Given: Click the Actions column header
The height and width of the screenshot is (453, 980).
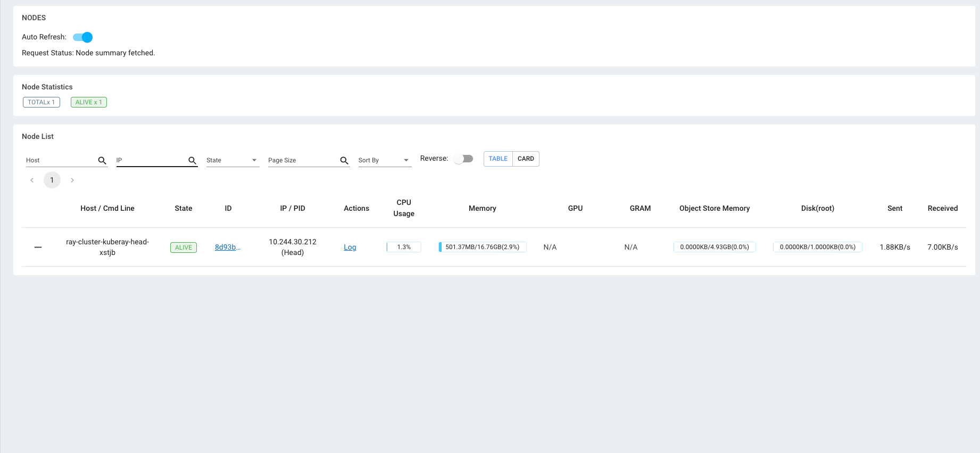Looking at the screenshot, I should pos(356,208).
